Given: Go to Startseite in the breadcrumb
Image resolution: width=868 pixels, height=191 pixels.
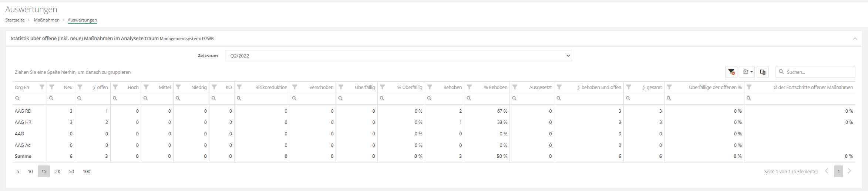Looking at the screenshot, I should pyautogui.click(x=15, y=20).
